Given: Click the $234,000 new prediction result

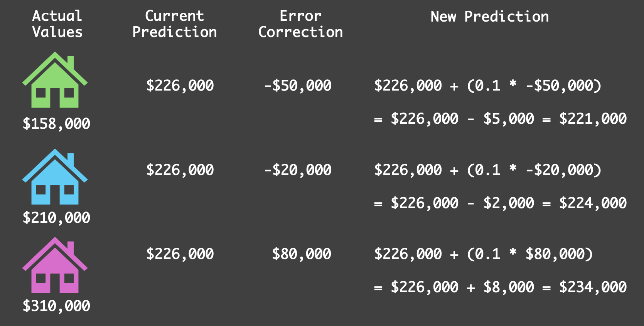Looking at the screenshot, I should 593,287.
